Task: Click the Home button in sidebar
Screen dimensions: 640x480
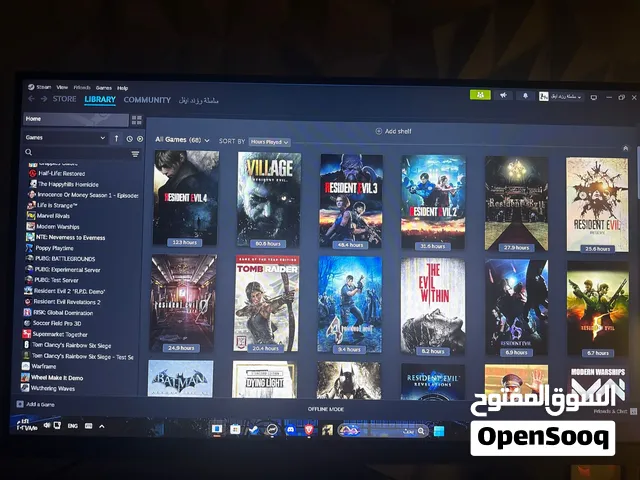Action: coord(76,119)
